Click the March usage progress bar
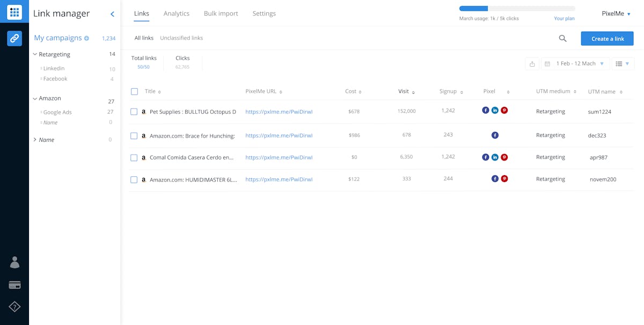This screenshot has width=644, height=325. (517, 9)
